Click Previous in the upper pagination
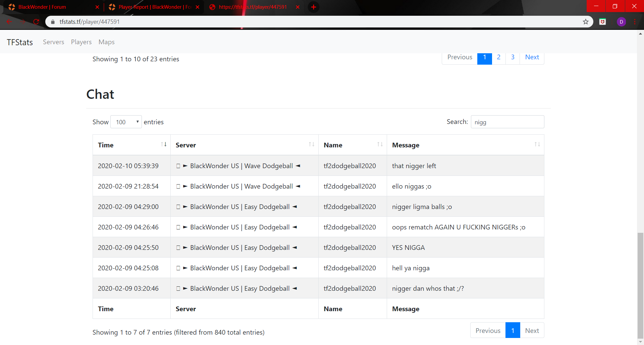This screenshot has width=644, height=345. [x=460, y=58]
